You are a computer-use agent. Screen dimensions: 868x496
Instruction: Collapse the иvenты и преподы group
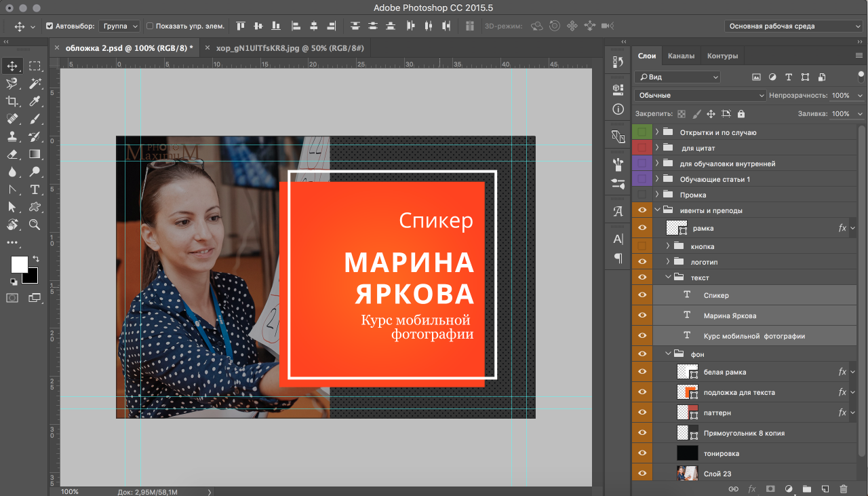click(657, 210)
